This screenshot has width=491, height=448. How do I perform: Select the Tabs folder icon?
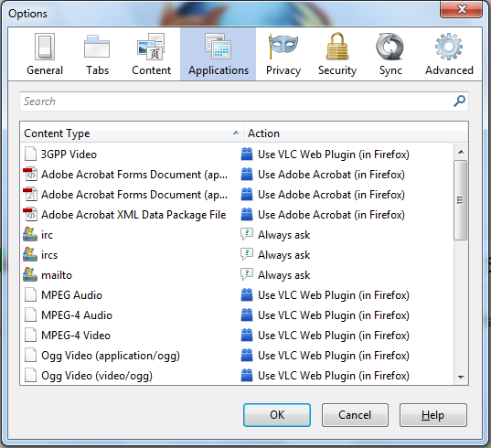click(97, 47)
